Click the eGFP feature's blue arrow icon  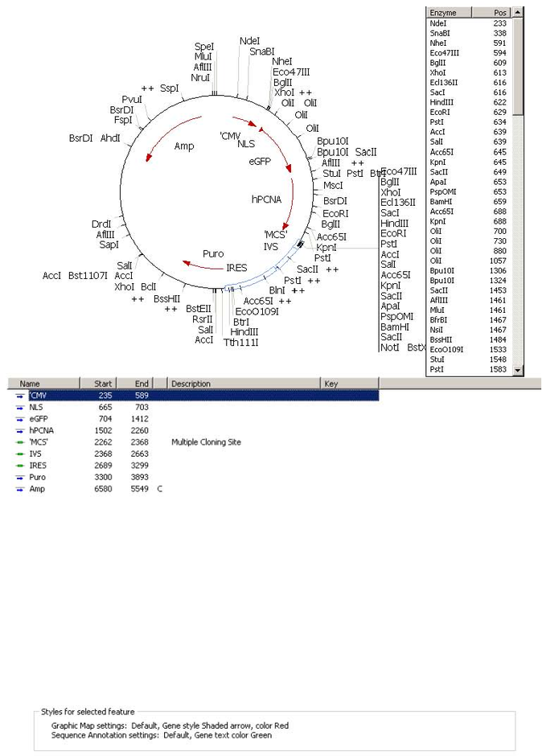pyautogui.click(x=19, y=419)
